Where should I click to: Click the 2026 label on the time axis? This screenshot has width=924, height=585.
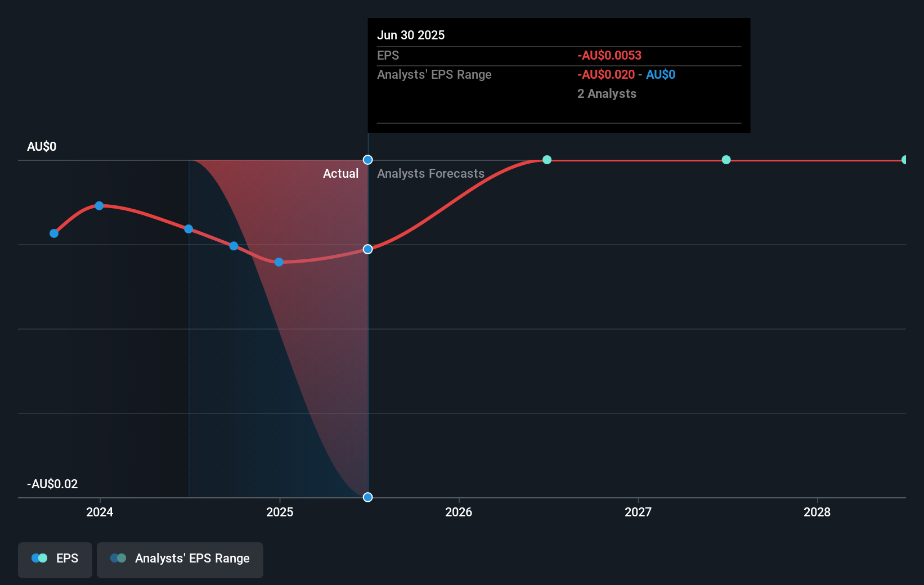click(459, 512)
